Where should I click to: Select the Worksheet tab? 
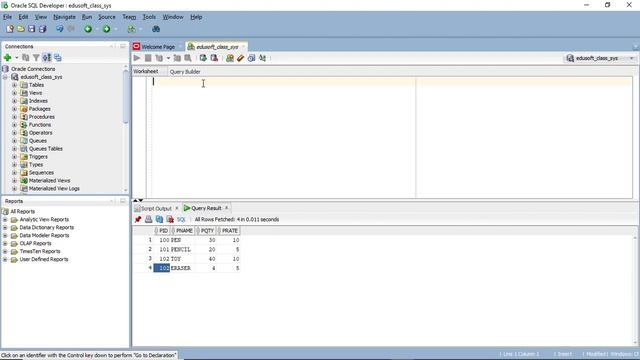tap(146, 71)
